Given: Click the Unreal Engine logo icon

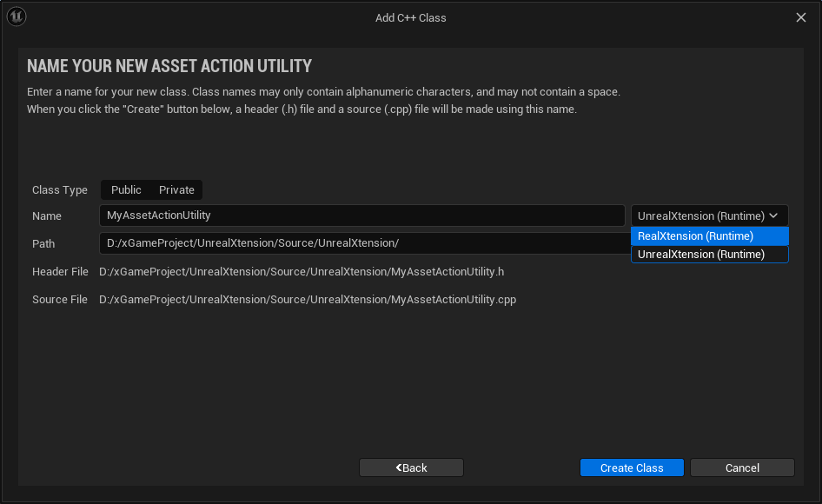Looking at the screenshot, I should [x=17, y=17].
